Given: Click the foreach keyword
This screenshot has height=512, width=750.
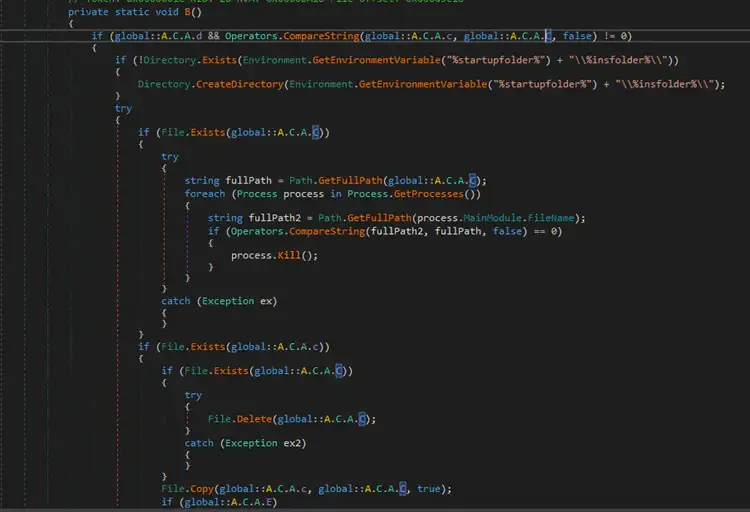Looking at the screenshot, I should coord(205,193).
